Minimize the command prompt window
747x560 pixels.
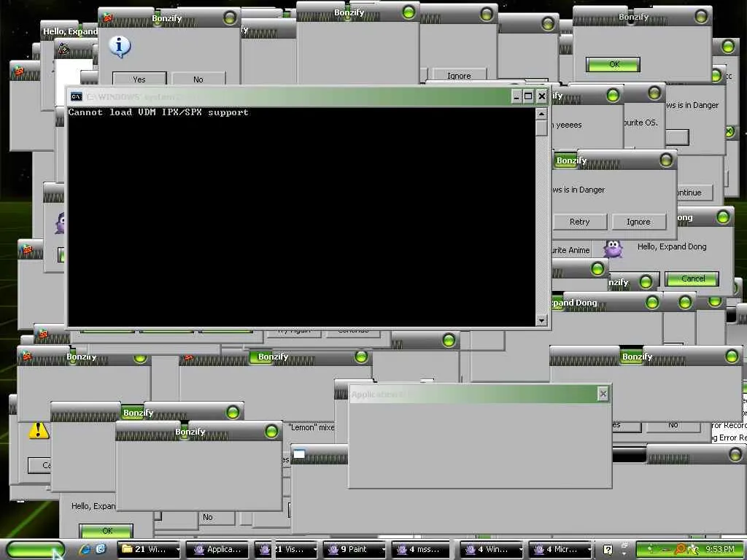click(x=516, y=97)
